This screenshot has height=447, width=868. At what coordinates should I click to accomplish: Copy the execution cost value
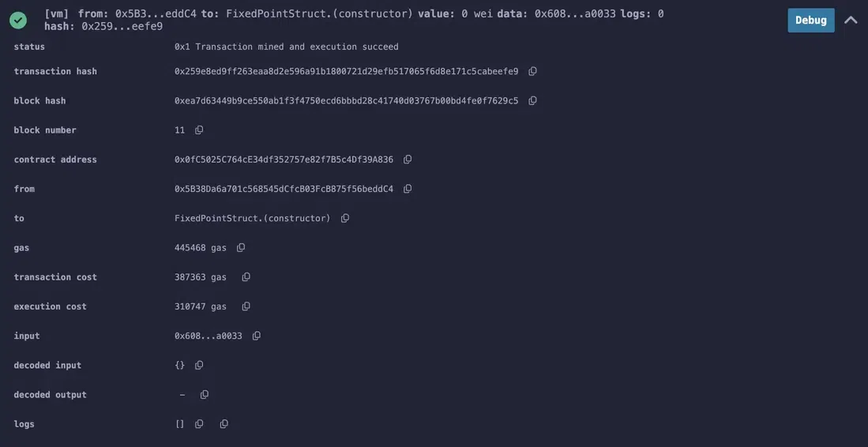246,306
